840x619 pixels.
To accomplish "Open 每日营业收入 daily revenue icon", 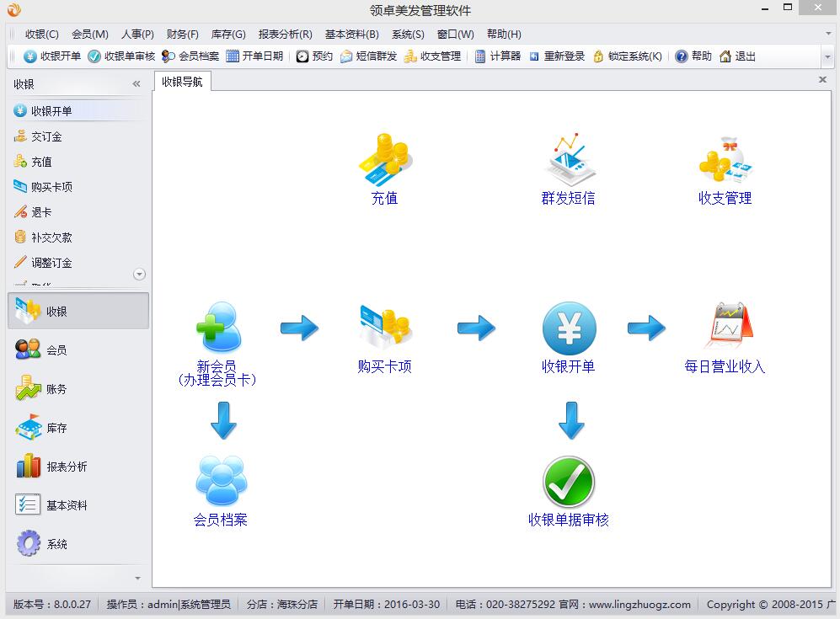I will point(725,328).
